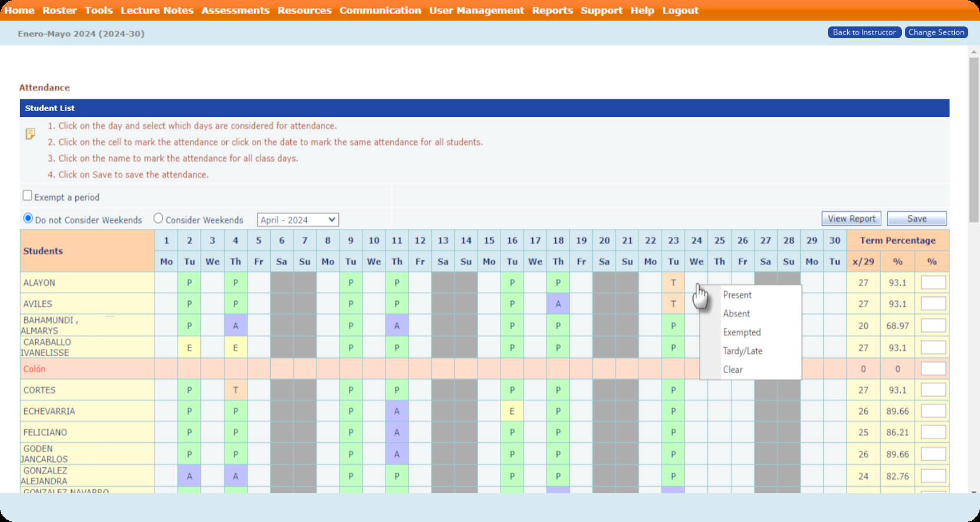Click the note icon beside instructions
The image size is (980, 522).
[x=30, y=134]
